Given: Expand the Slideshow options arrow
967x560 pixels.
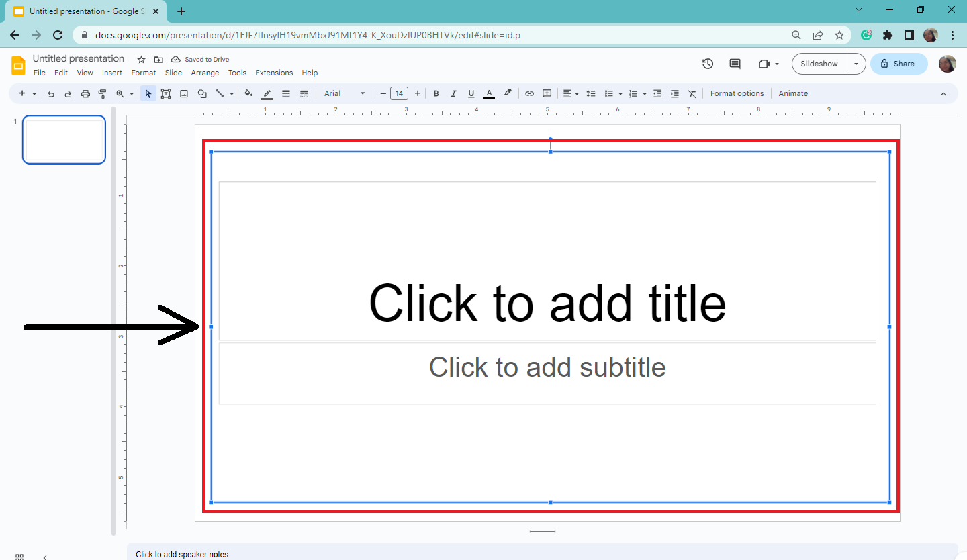Looking at the screenshot, I should click(856, 64).
